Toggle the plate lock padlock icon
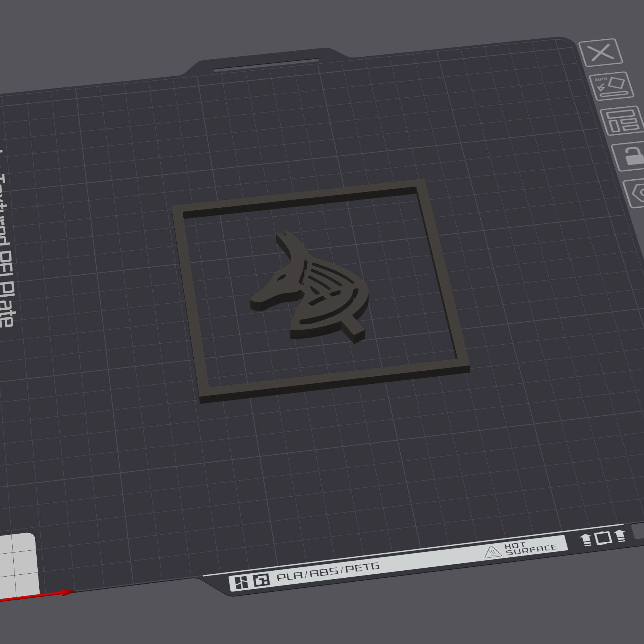 (629, 156)
